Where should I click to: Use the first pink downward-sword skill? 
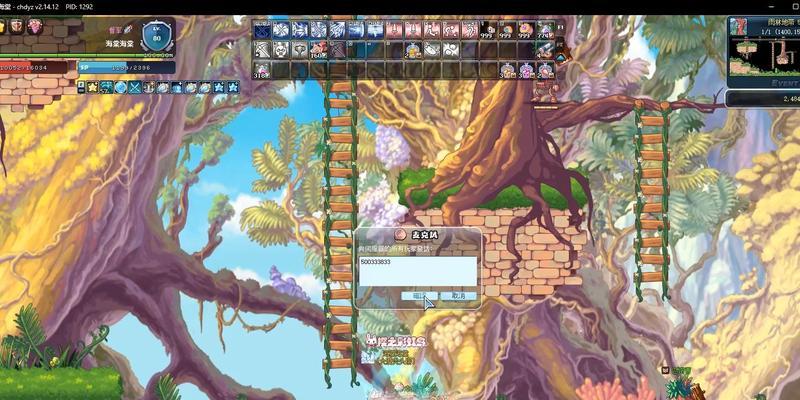(394, 30)
